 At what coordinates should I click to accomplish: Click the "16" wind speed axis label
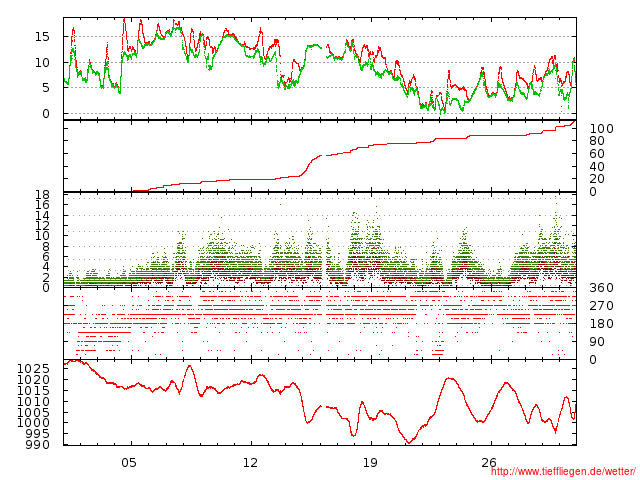click(x=42, y=205)
